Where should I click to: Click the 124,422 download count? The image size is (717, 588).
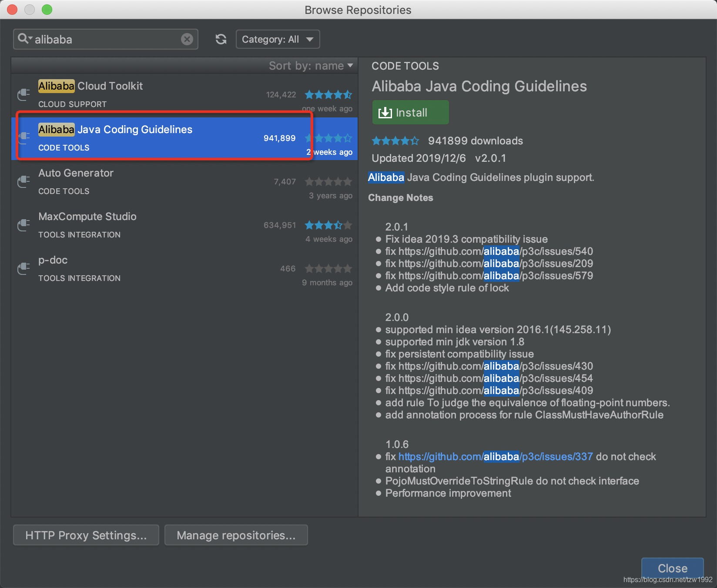281,95
